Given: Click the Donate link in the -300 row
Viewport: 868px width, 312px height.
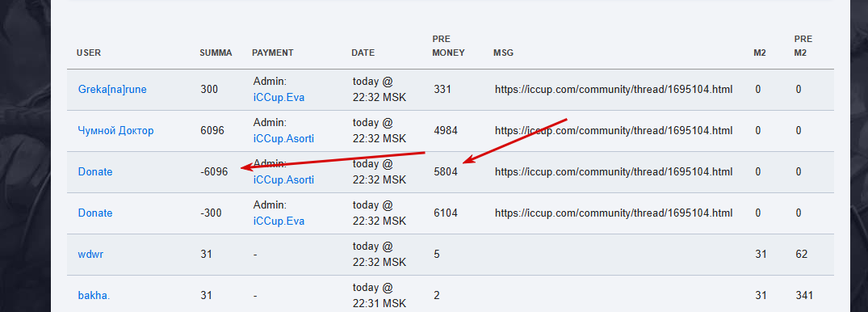Looking at the screenshot, I should [95, 213].
